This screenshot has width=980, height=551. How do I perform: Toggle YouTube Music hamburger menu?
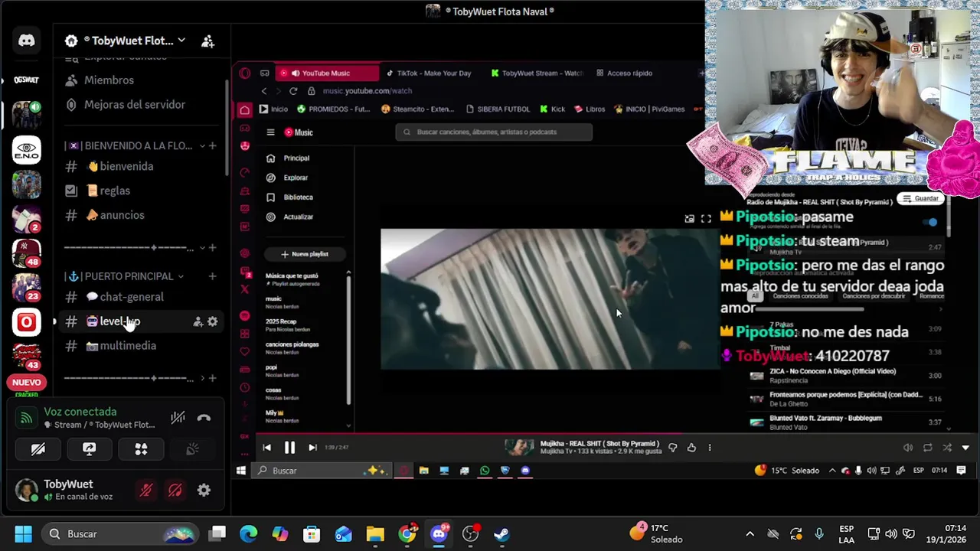click(x=270, y=132)
